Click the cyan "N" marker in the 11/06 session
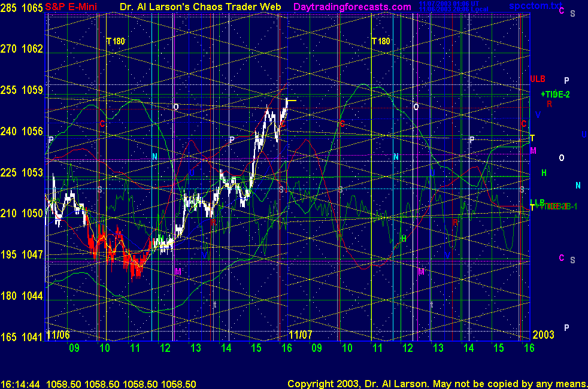 [154, 157]
